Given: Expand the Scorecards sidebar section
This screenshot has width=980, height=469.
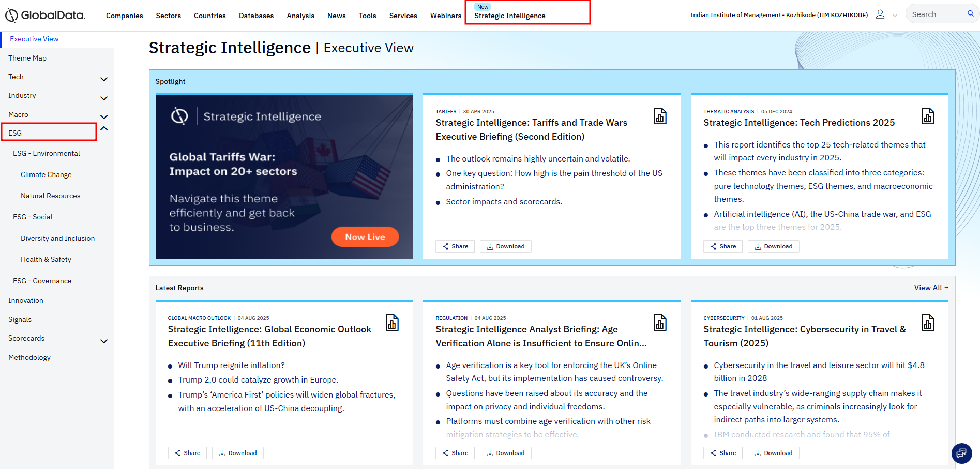Looking at the screenshot, I should point(104,341).
